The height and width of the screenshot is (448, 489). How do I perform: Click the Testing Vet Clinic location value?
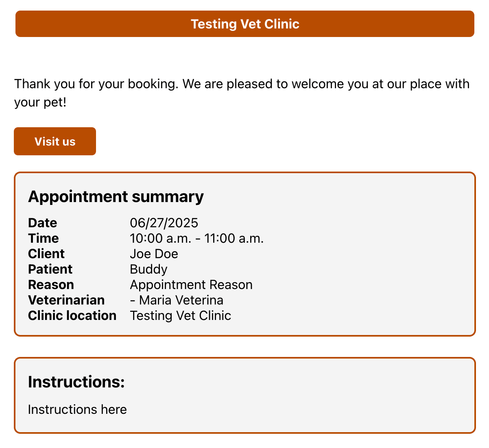click(181, 315)
